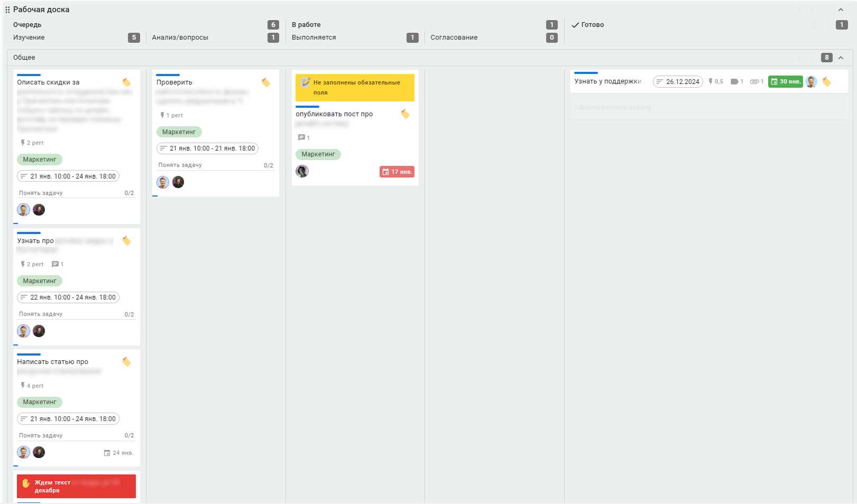Click the Маркетинг label on Проверить card

(x=179, y=132)
